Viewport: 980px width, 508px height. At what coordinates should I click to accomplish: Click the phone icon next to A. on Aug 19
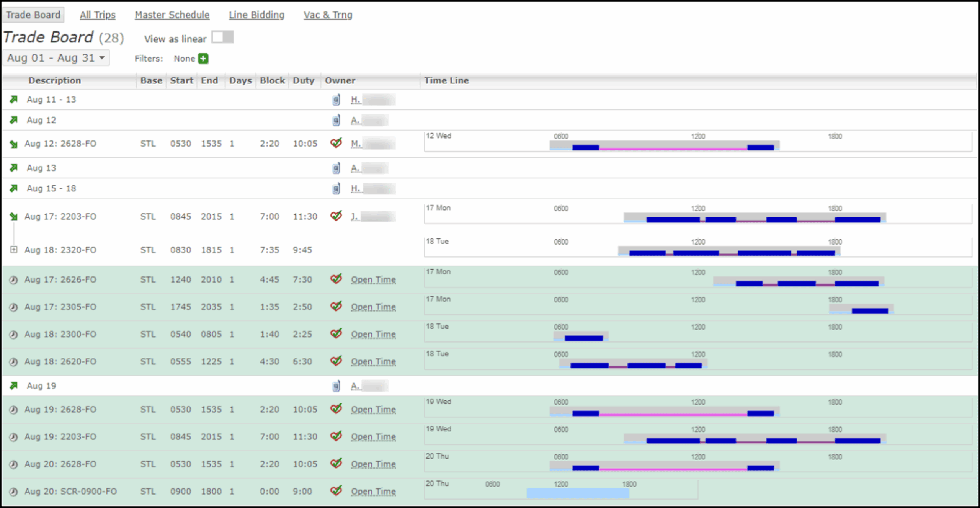pyautogui.click(x=336, y=386)
